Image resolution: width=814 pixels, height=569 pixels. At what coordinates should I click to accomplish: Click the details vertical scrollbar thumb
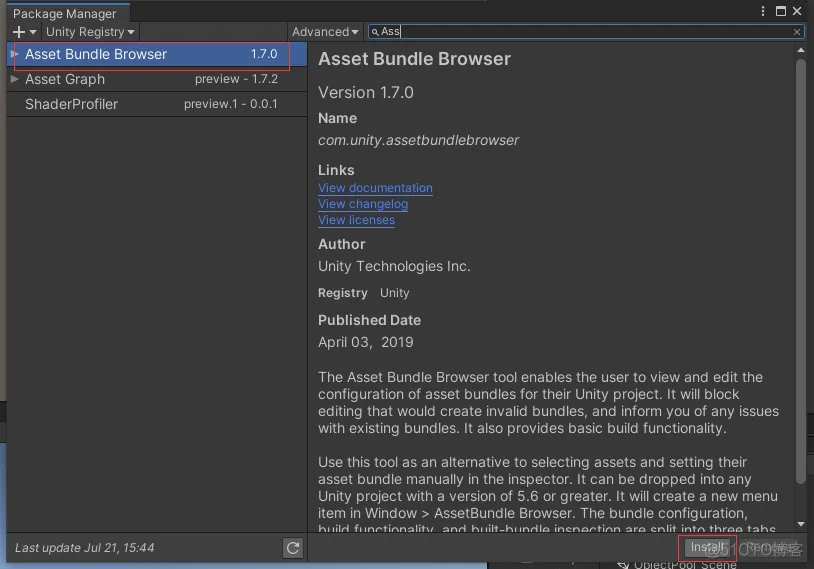click(801, 270)
